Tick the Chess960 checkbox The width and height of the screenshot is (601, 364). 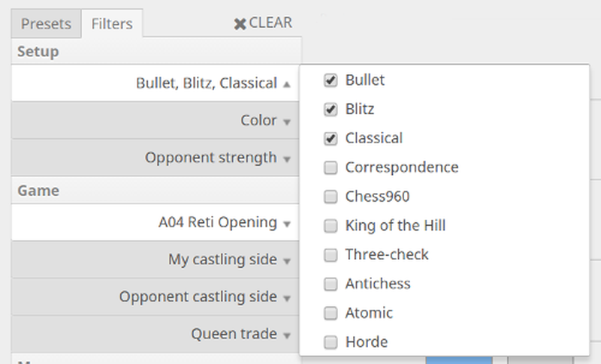coord(331,197)
